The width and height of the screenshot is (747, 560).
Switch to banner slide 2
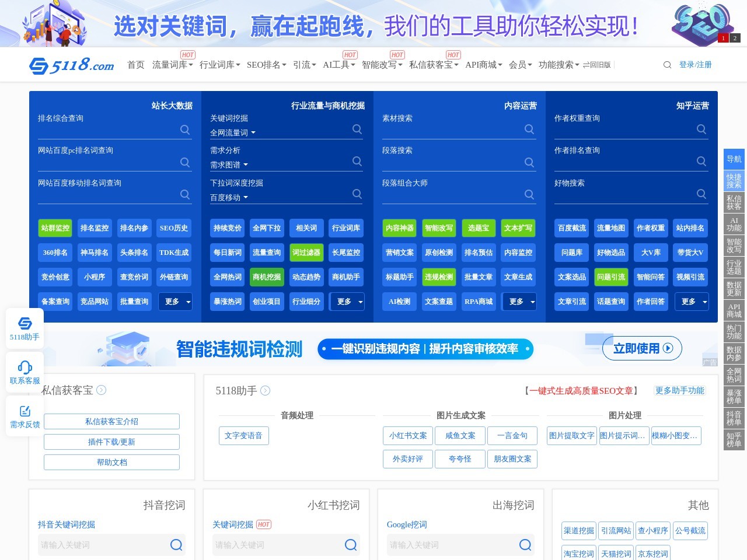coord(735,38)
